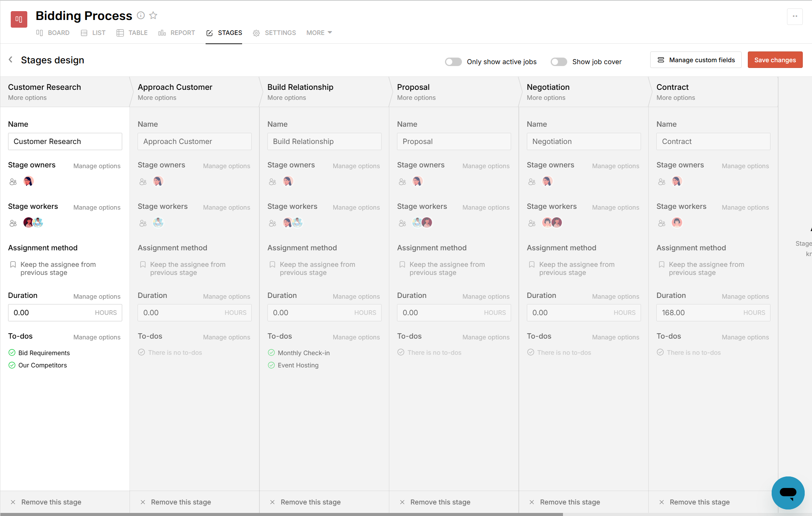Screen dimensions: 812x516
Task: Open the MORE dropdown in the navigation bar
Action: 319,33
